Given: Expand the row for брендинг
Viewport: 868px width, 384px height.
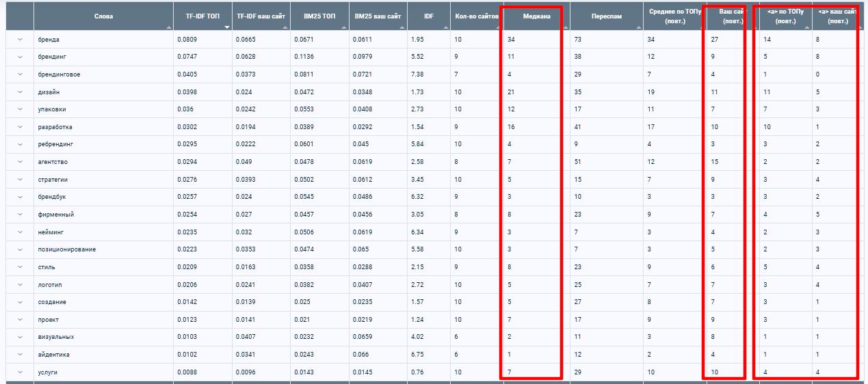Looking at the screenshot, I should click(20, 57).
